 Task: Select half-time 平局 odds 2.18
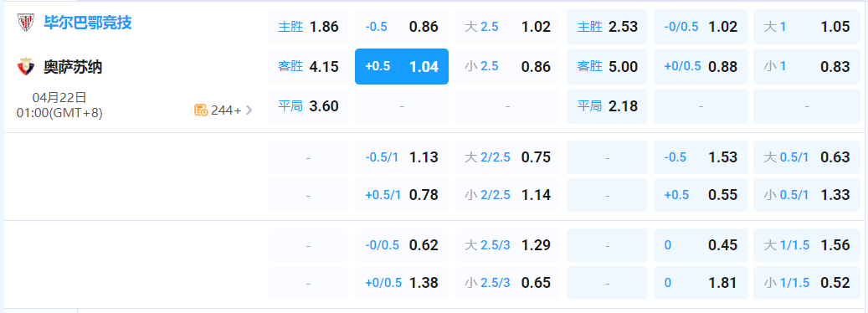click(608, 106)
